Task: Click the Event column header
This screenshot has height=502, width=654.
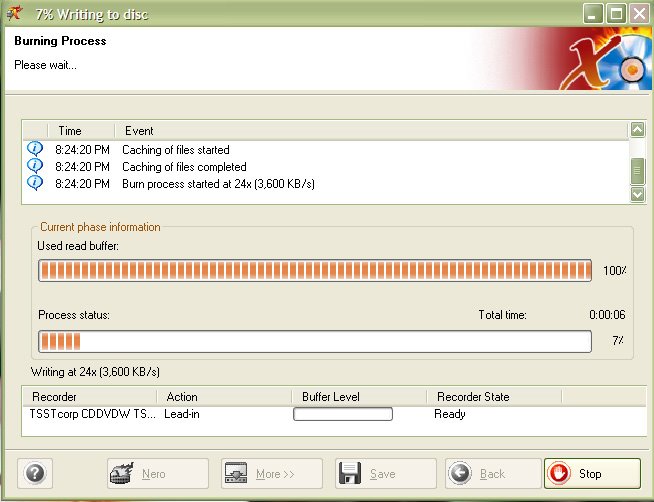Action: (371, 131)
